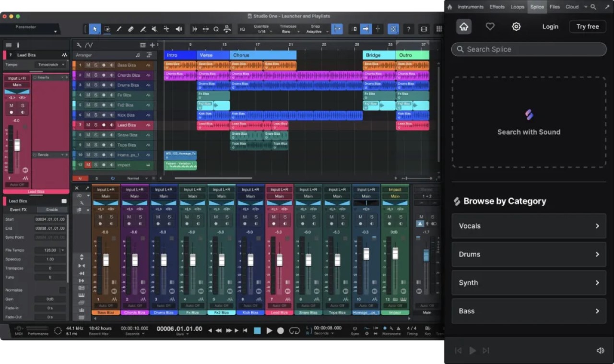The height and width of the screenshot is (364, 614).
Task: Select the Range tool in the toolbar
Action: [x=107, y=29]
